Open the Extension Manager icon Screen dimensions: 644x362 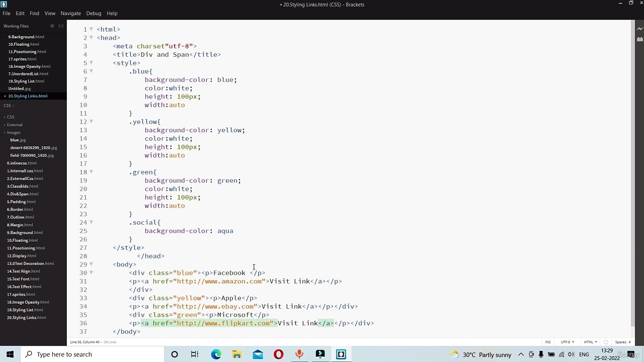(639, 39)
